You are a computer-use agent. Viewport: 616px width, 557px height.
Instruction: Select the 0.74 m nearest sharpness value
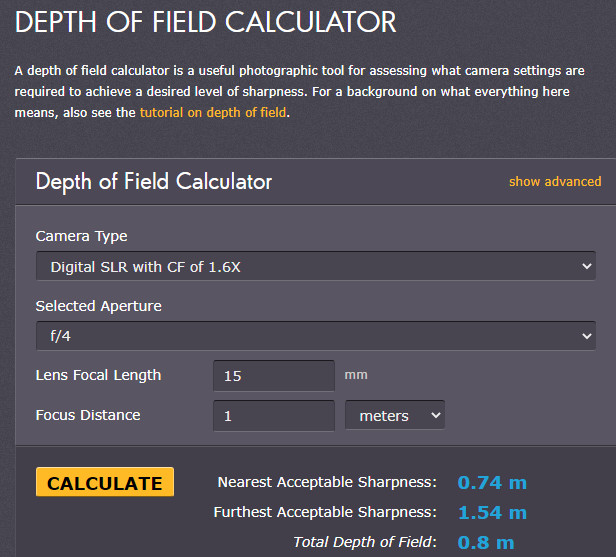click(492, 483)
